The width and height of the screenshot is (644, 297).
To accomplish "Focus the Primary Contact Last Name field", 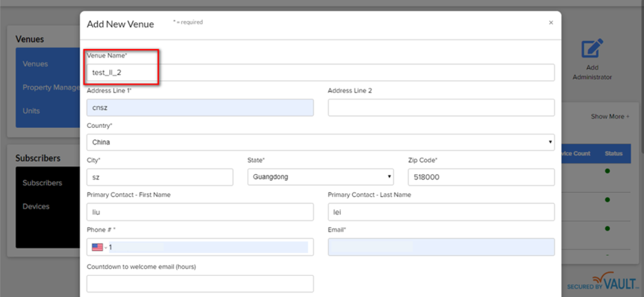I will pyautogui.click(x=441, y=212).
